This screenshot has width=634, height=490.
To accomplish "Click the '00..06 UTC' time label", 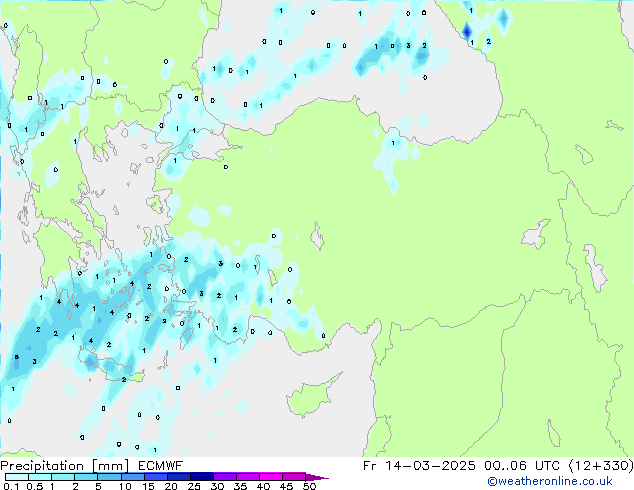I will 522,466.
